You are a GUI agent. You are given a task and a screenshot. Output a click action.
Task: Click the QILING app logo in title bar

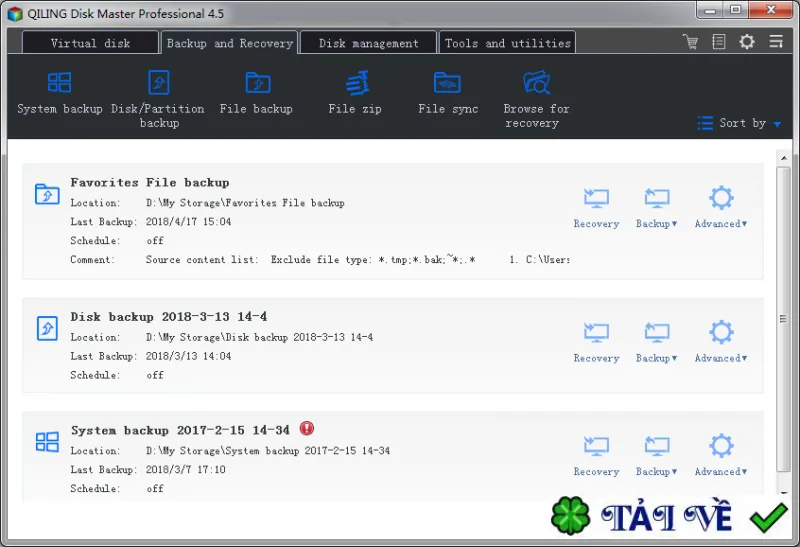[x=15, y=14]
